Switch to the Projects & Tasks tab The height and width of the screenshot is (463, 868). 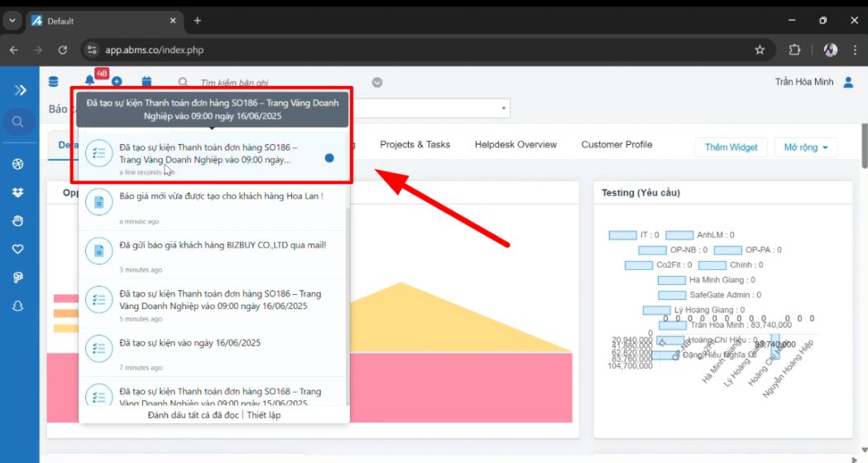(415, 144)
